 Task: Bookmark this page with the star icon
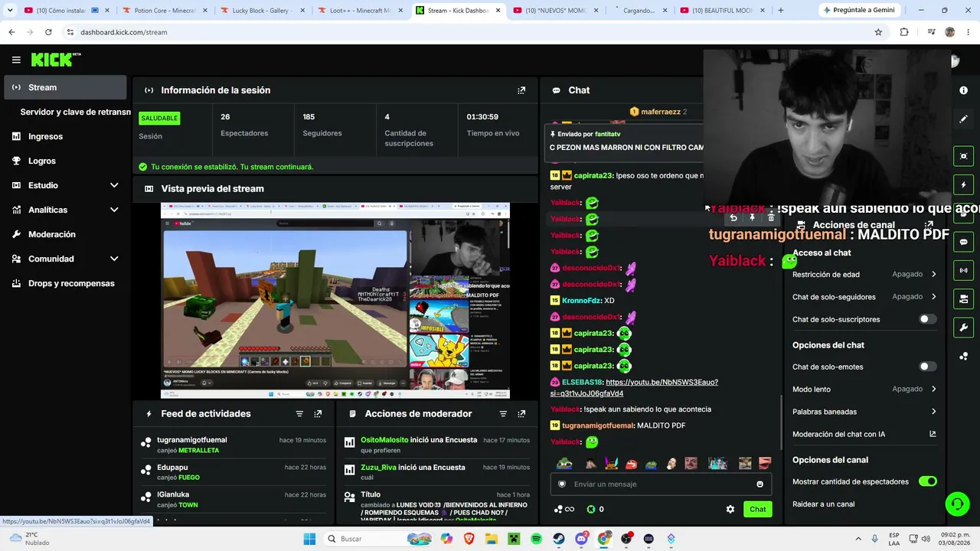click(878, 32)
